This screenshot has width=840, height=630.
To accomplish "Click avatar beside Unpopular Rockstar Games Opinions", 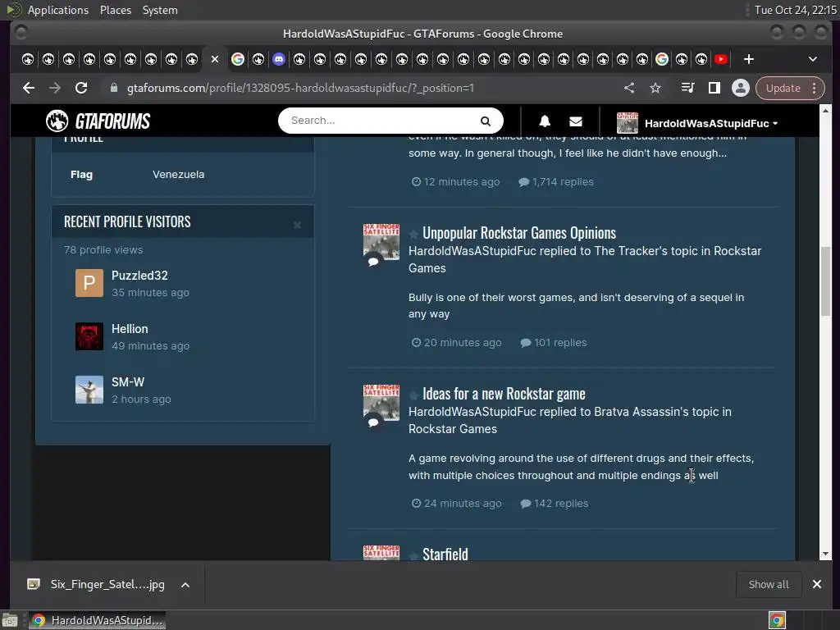I will pos(381,242).
